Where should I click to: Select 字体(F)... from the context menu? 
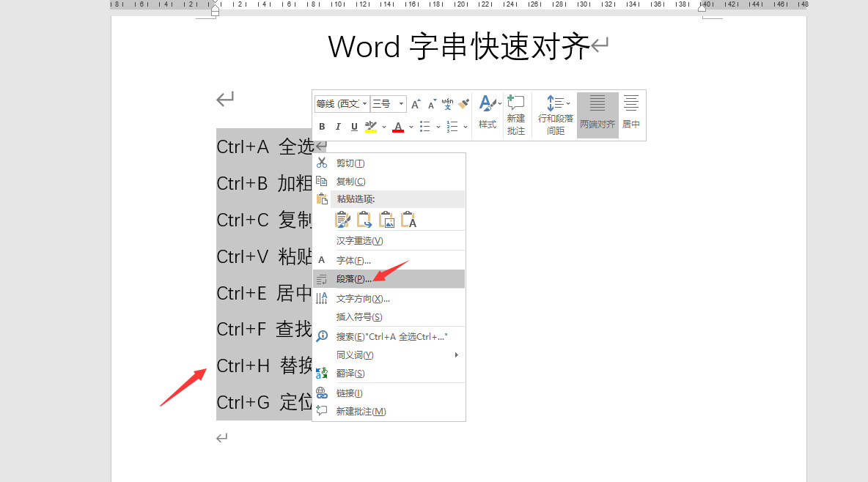(353, 260)
